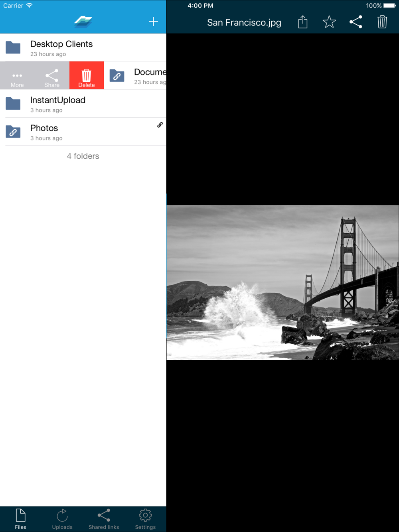The height and width of the screenshot is (532, 399).
Task: Tap link indicator on Photos row
Action: pyautogui.click(x=160, y=125)
